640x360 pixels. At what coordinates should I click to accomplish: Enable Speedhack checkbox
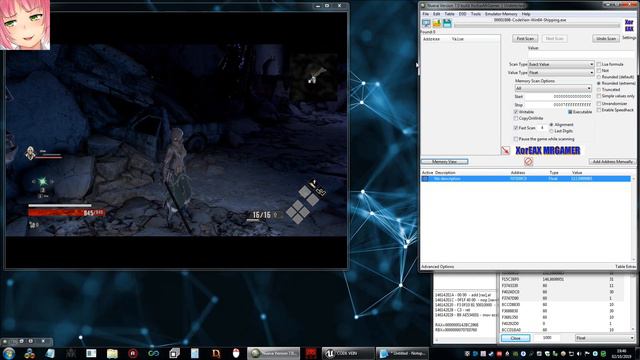(x=599, y=110)
